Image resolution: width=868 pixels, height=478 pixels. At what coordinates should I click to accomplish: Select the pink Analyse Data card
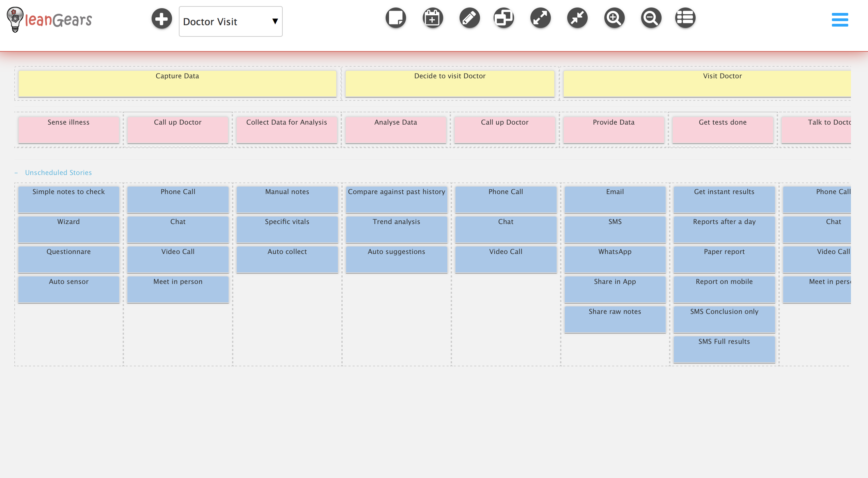(x=396, y=130)
